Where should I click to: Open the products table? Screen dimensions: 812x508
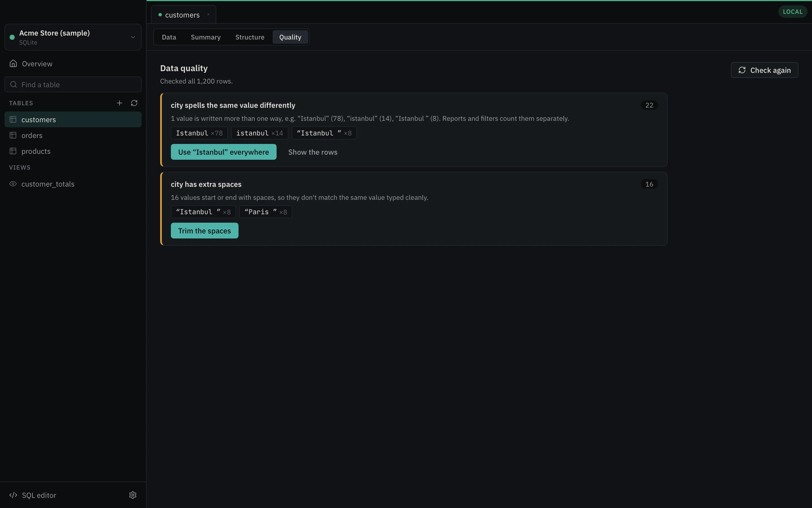tap(73, 151)
